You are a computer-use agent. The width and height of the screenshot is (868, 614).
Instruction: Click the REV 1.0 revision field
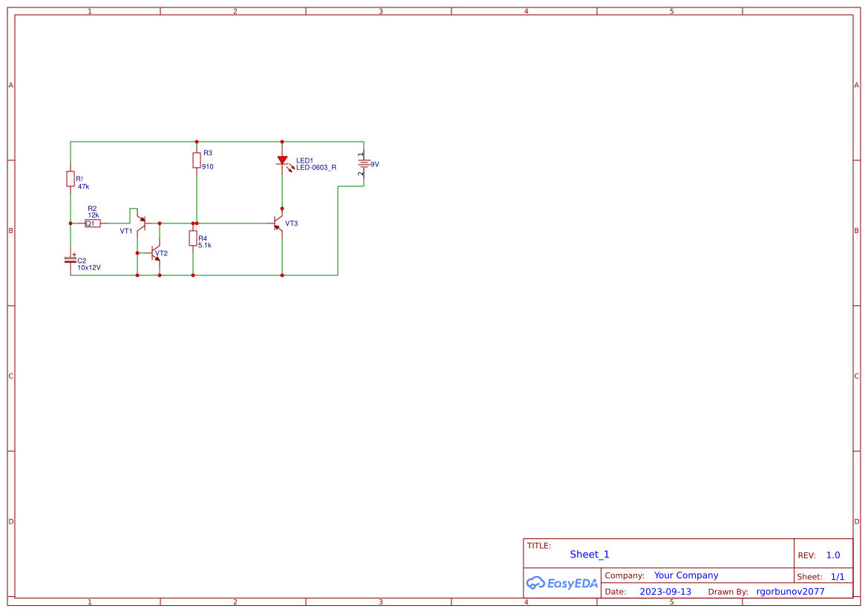click(x=832, y=554)
